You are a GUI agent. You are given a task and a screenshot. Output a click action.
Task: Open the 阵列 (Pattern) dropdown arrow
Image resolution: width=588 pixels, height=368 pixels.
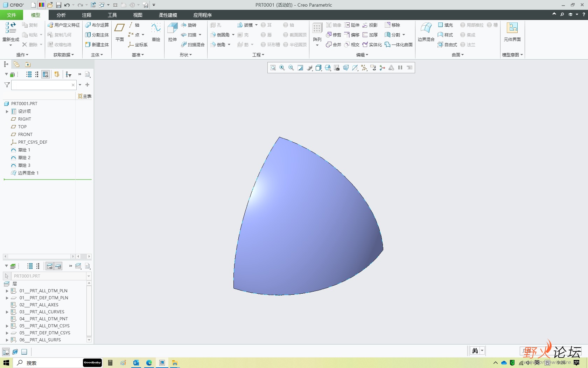317,45
